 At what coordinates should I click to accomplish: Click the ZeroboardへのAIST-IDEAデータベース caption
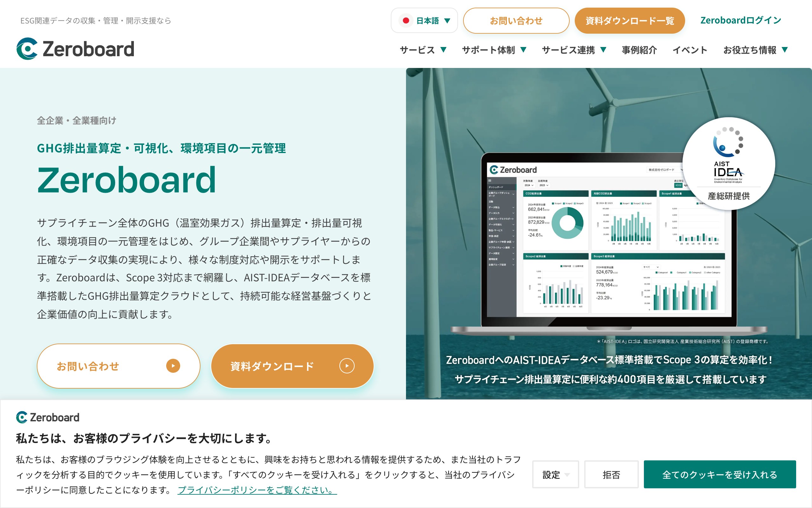pyautogui.click(x=609, y=360)
